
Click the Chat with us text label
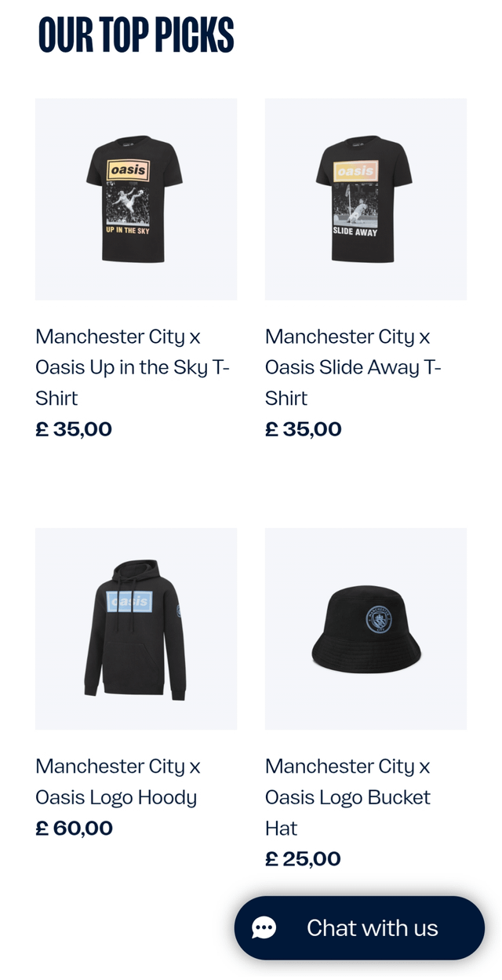pyautogui.click(x=373, y=927)
